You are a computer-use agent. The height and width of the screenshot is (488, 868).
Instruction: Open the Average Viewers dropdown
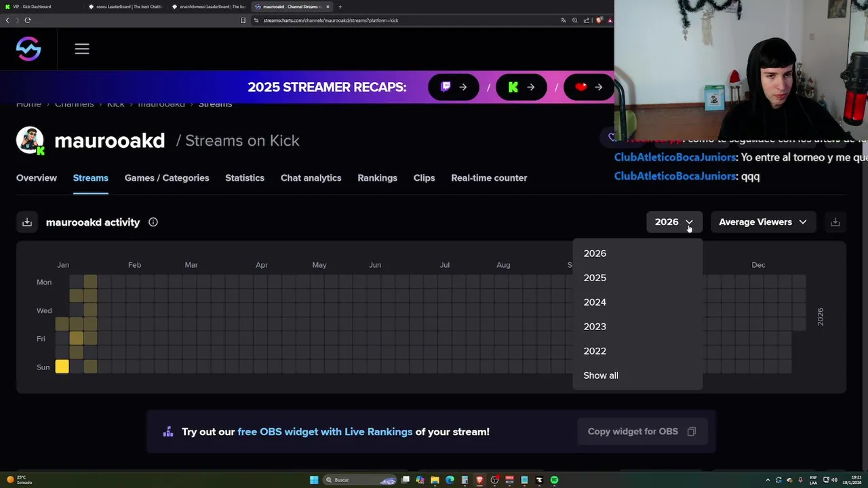tap(763, 222)
